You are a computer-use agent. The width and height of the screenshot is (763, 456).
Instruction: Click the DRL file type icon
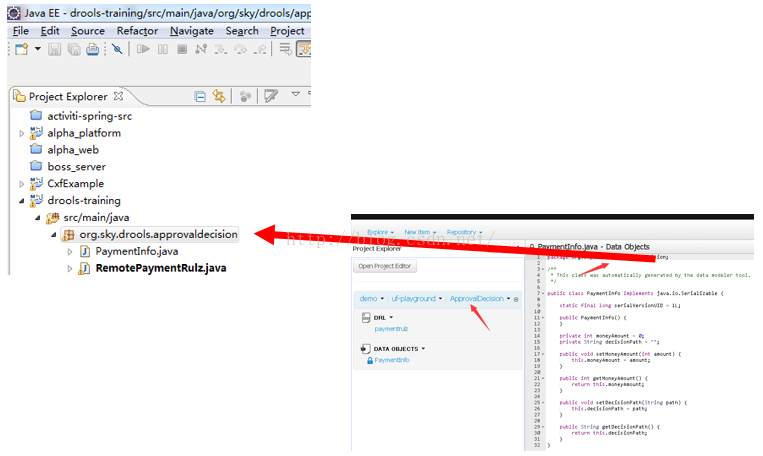[x=366, y=318]
